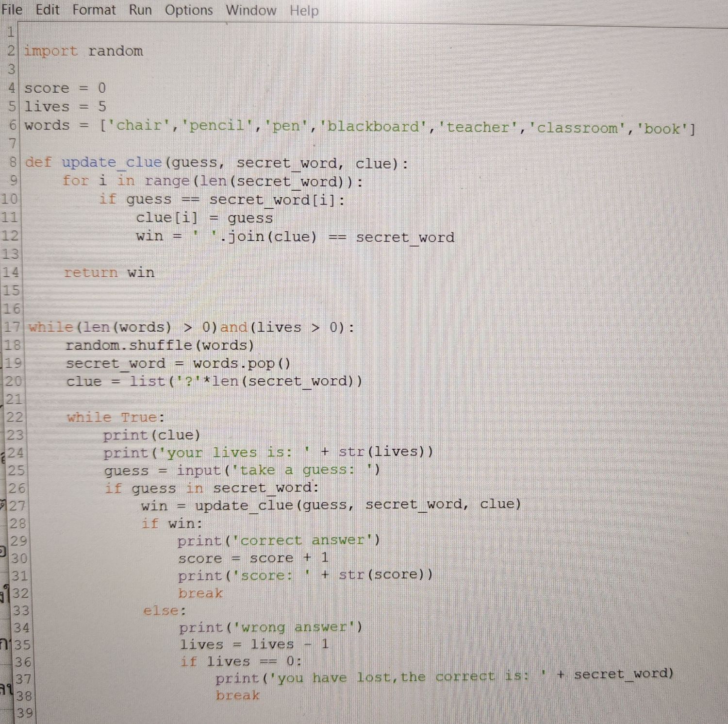
Task: Click "print('wrong answer')" line
Action: (x=271, y=627)
